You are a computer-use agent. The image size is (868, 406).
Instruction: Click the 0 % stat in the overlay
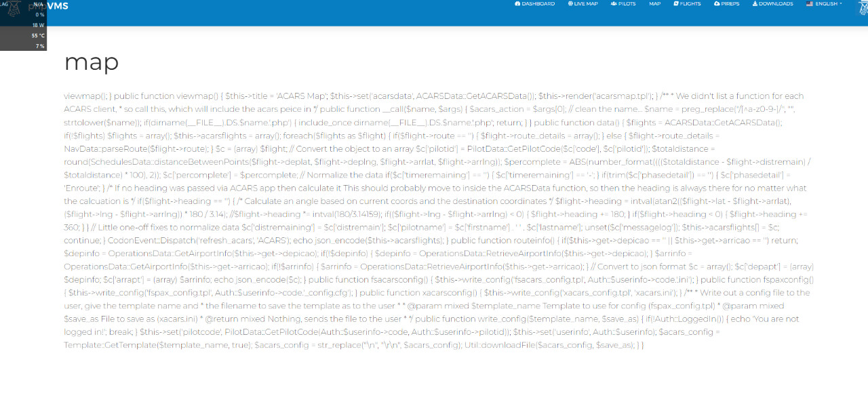(x=39, y=14)
